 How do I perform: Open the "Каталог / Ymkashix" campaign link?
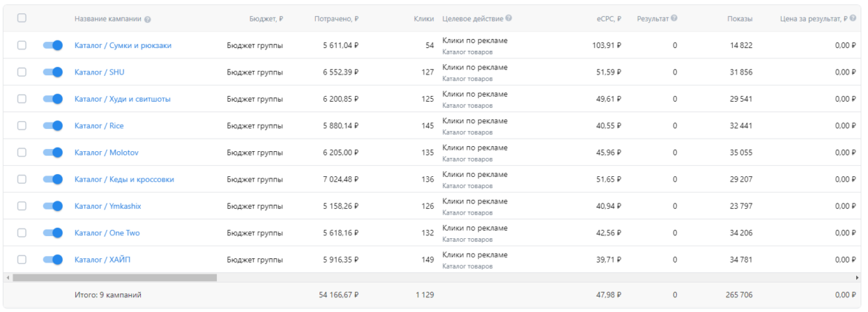108,206
